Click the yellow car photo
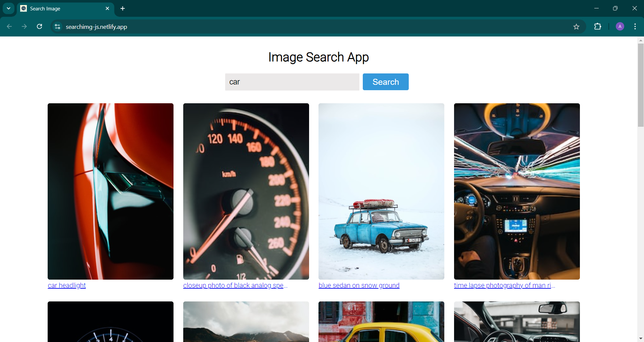This screenshot has height=342, width=644. coord(381,322)
